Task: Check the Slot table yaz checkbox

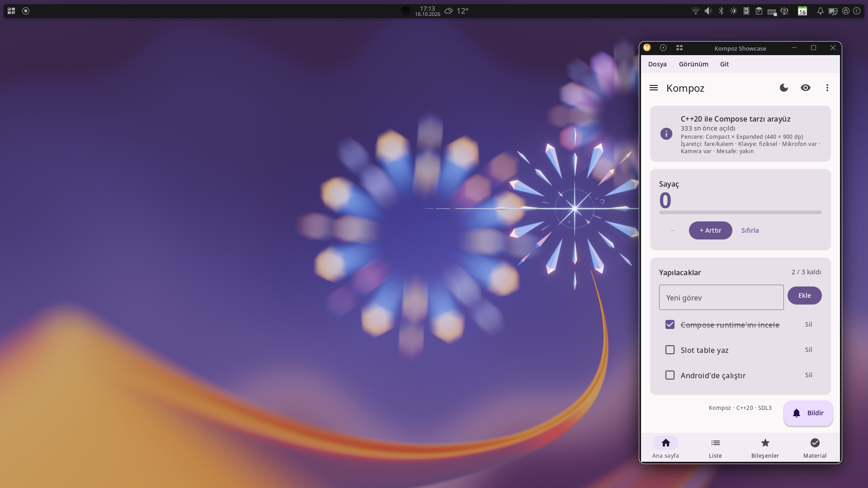Action: coord(670,350)
